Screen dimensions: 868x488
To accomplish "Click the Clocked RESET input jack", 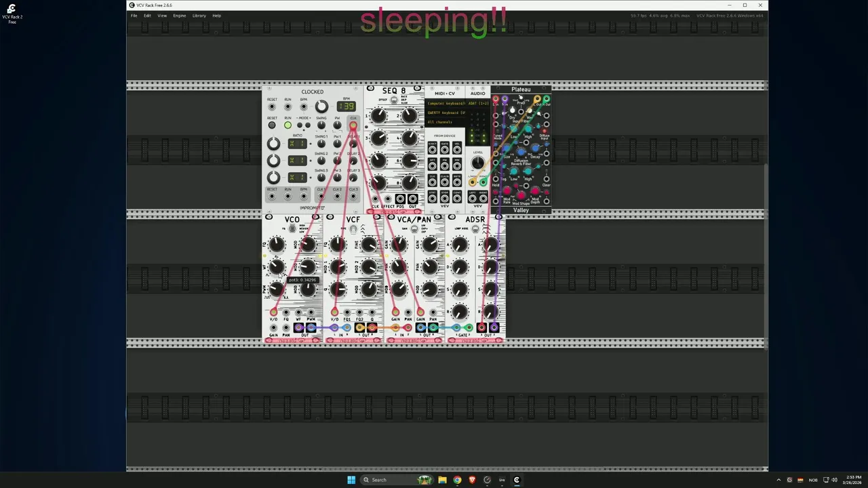I will coord(271,106).
